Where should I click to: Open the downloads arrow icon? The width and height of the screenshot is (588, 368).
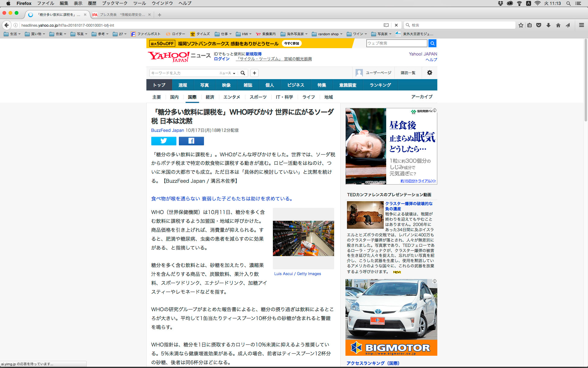tap(548, 25)
